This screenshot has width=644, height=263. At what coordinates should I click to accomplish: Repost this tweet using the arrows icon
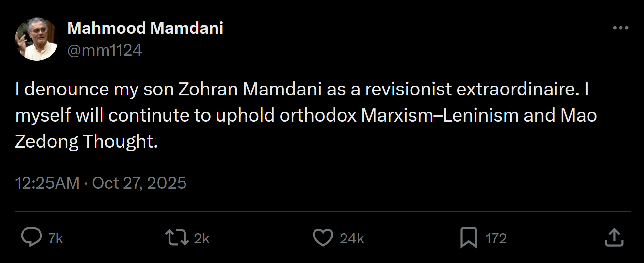177,238
